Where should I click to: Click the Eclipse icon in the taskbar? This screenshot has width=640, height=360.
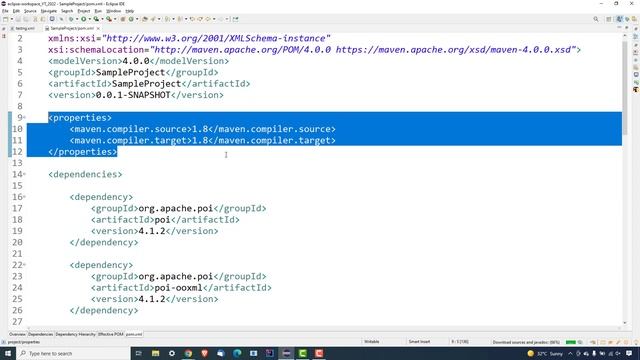[x=286, y=353]
